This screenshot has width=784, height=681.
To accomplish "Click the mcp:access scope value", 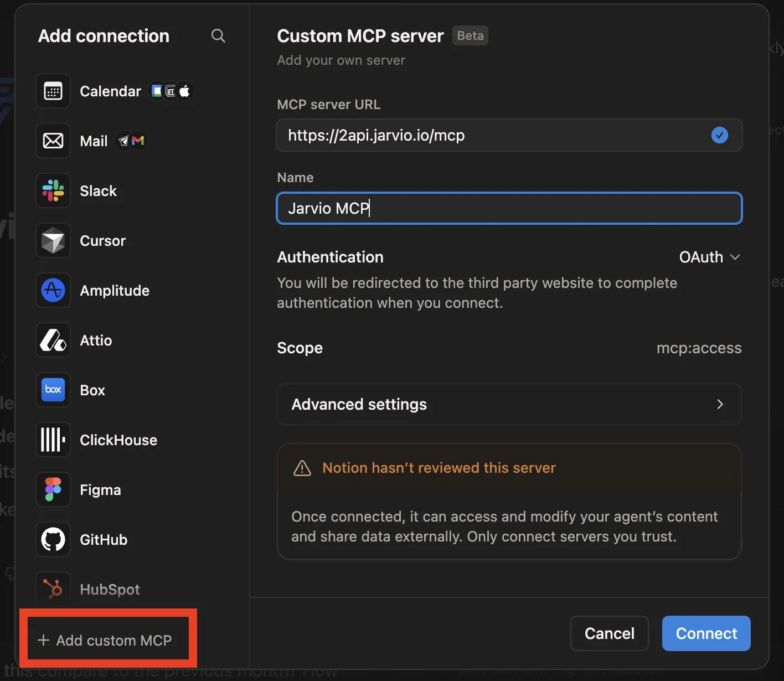I will pos(699,348).
